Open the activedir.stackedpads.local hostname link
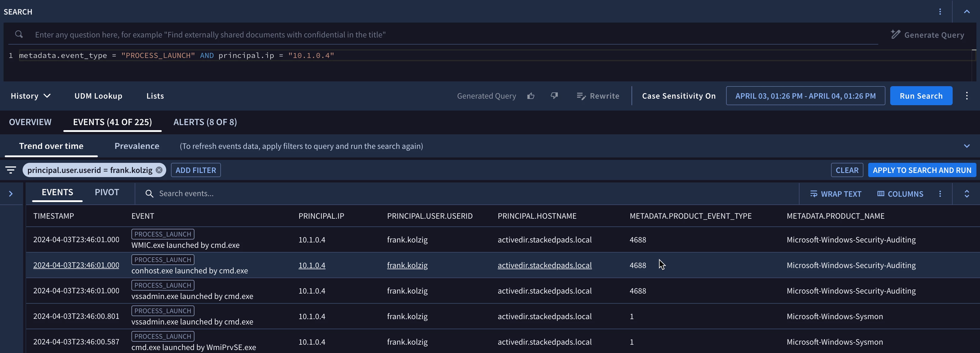This screenshot has width=980, height=353. coord(544,265)
